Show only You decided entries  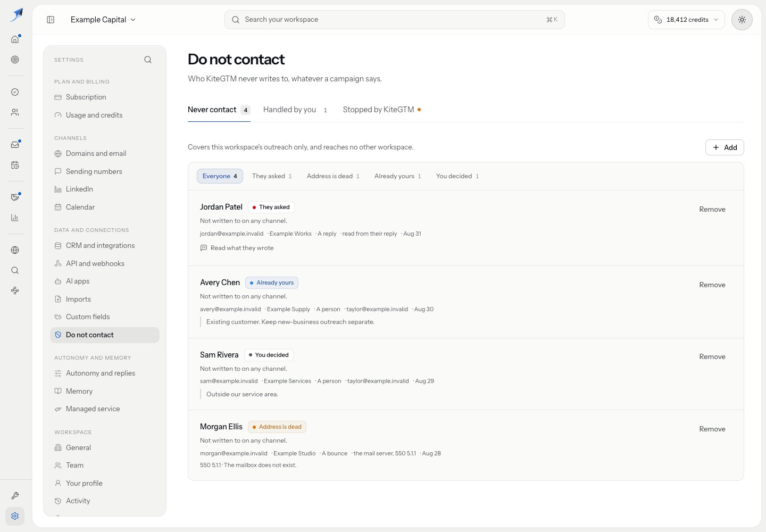457,176
